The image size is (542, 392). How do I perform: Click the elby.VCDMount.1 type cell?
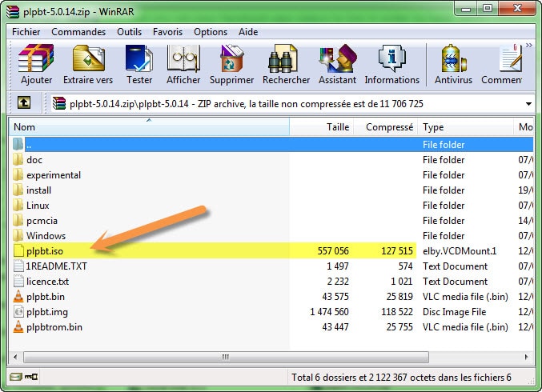460,250
